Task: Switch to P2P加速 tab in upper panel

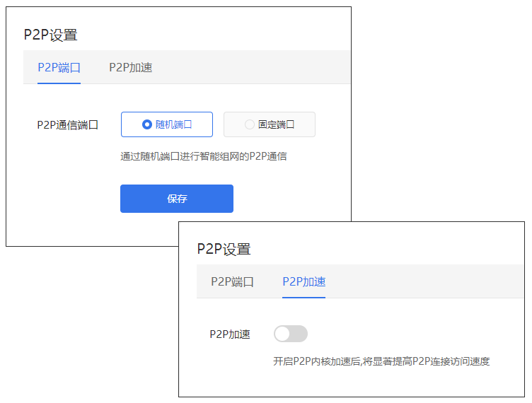Action: (x=131, y=67)
